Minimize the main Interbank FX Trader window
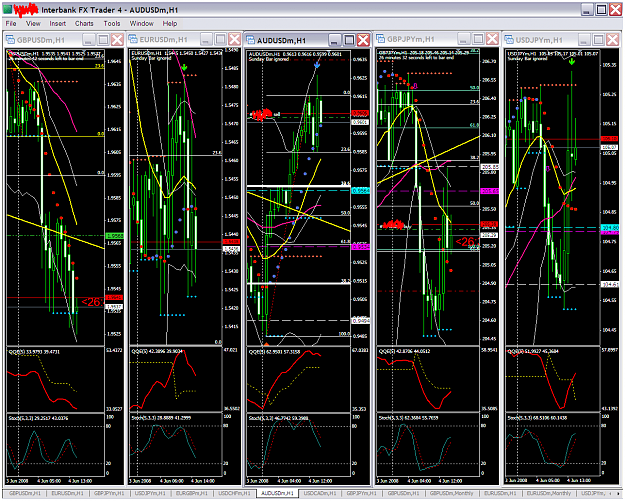The width and height of the screenshot is (625, 501). click(587, 10)
